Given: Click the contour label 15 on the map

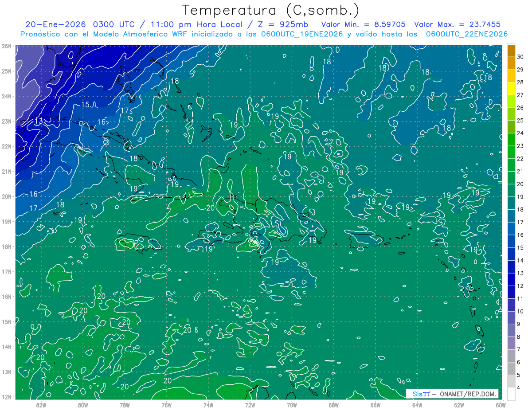Looking at the screenshot, I should 86,105.
